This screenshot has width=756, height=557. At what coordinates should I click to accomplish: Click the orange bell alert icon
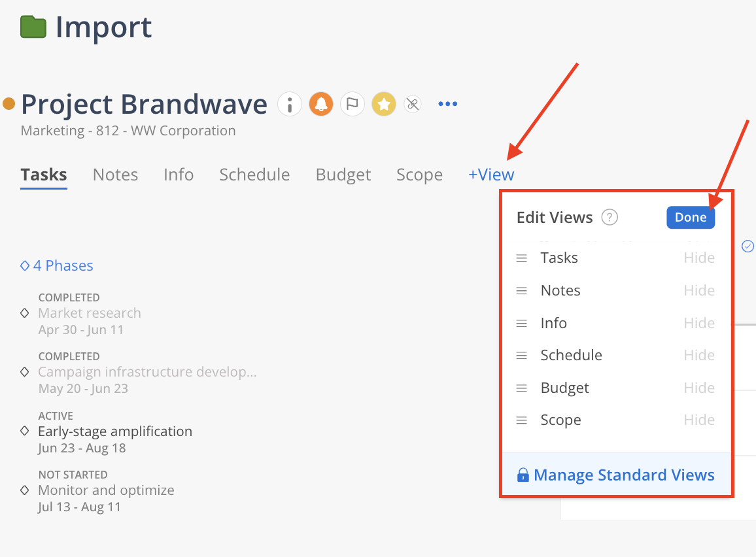point(321,104)
